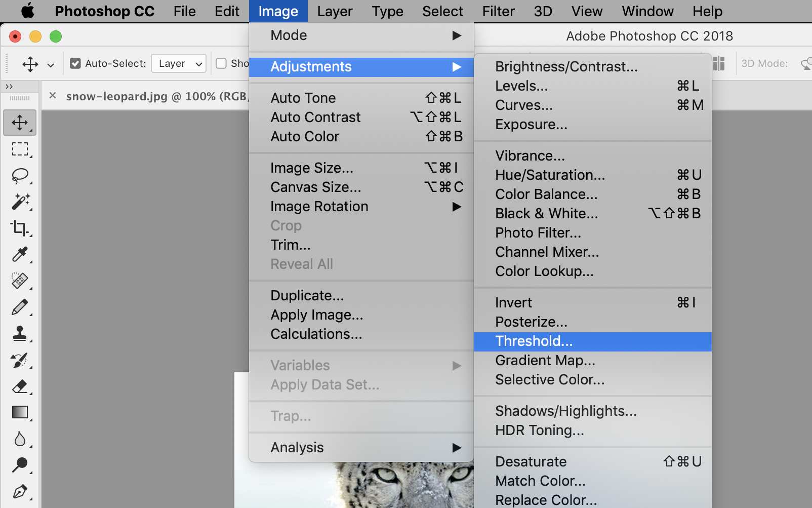Viewport: 812px width, 508px height.
Task: Choose Desaturate adjustment
Action: pyautogui.click(x=593, y=462)
